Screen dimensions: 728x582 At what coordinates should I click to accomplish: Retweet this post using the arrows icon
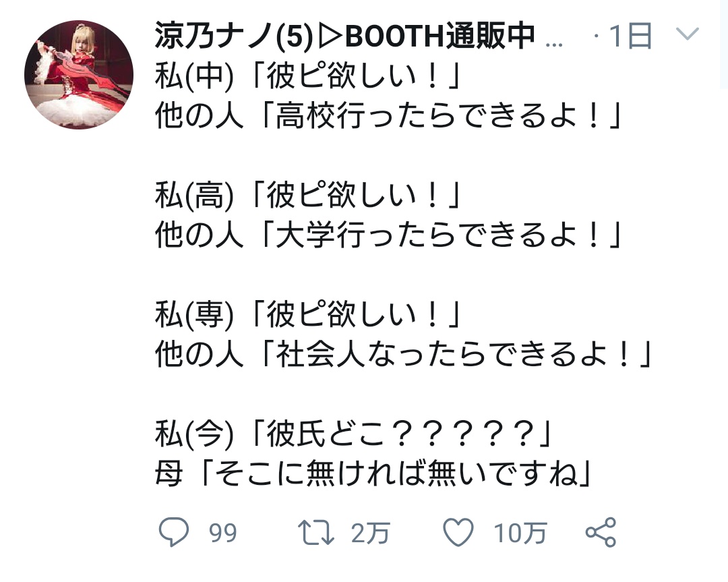pos(315,532)
